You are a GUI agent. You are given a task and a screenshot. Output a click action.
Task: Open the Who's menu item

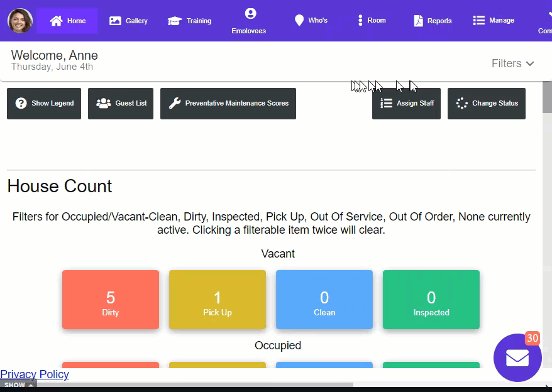point(311,20)
